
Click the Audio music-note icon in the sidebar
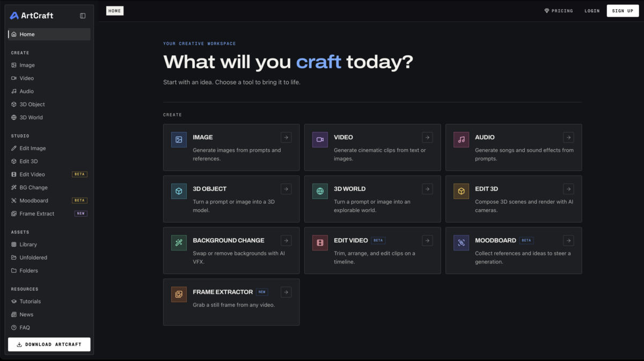click(14, 91)
